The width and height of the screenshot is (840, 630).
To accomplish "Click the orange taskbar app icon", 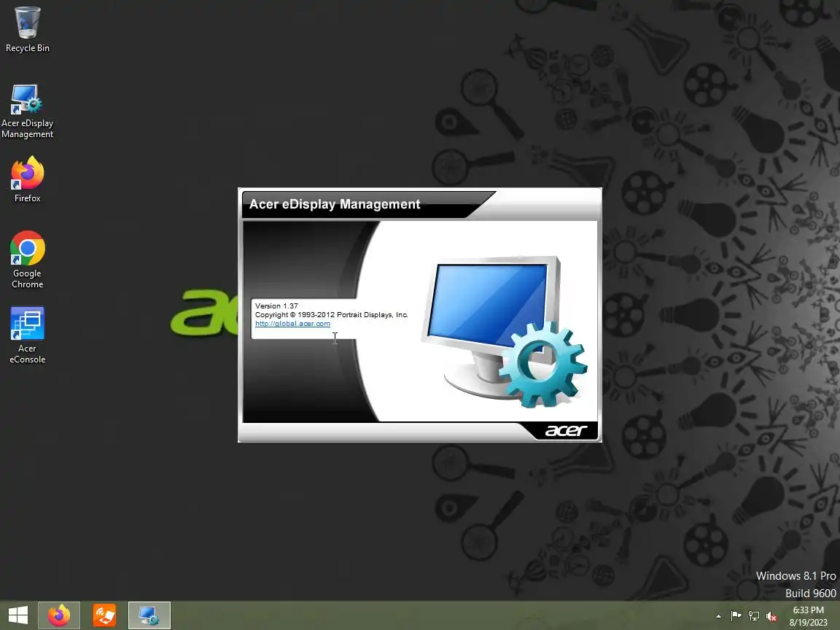I will [104, 615].
